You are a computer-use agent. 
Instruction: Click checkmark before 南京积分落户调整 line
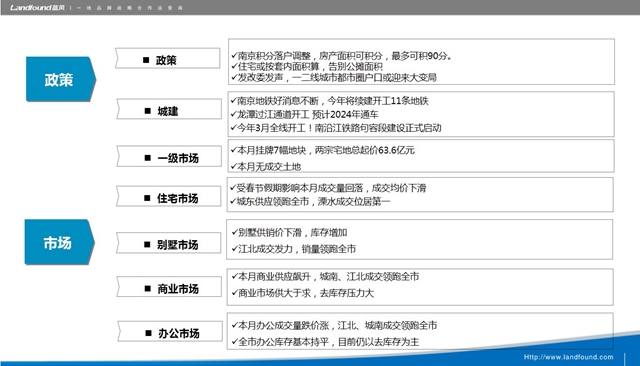[x=234, y=55]
